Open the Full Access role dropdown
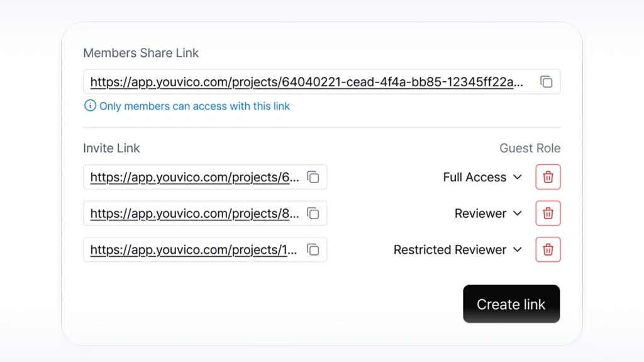This screenshot has height=362, width=644. coord(482,178)
